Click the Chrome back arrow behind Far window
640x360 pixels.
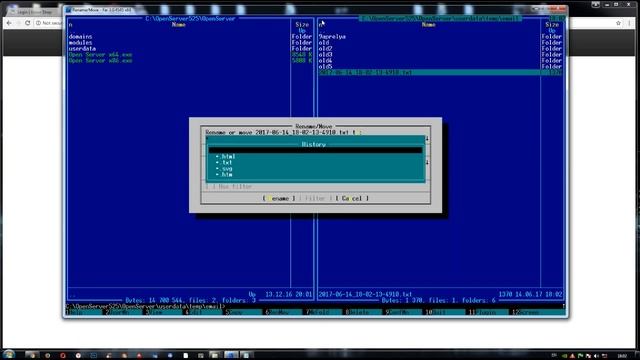coord(9,23)
